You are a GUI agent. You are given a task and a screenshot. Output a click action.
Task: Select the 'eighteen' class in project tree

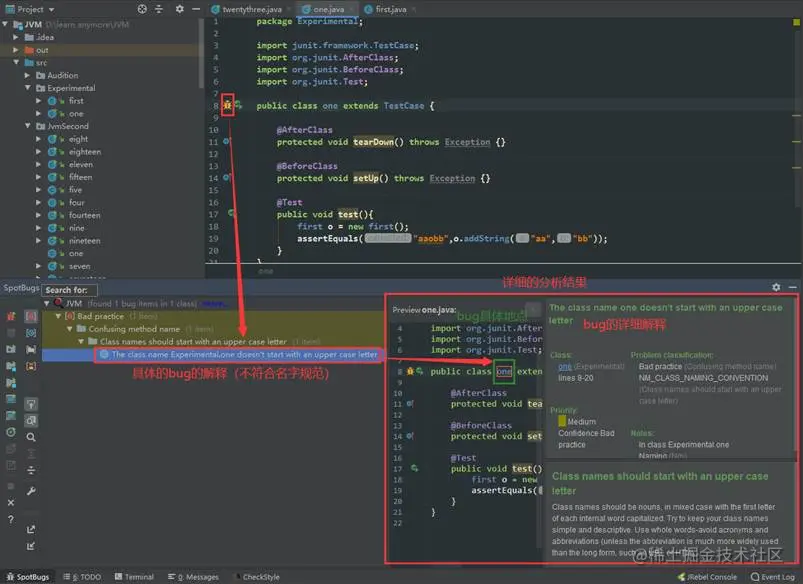pyautogui.click(x=84, y=151)
